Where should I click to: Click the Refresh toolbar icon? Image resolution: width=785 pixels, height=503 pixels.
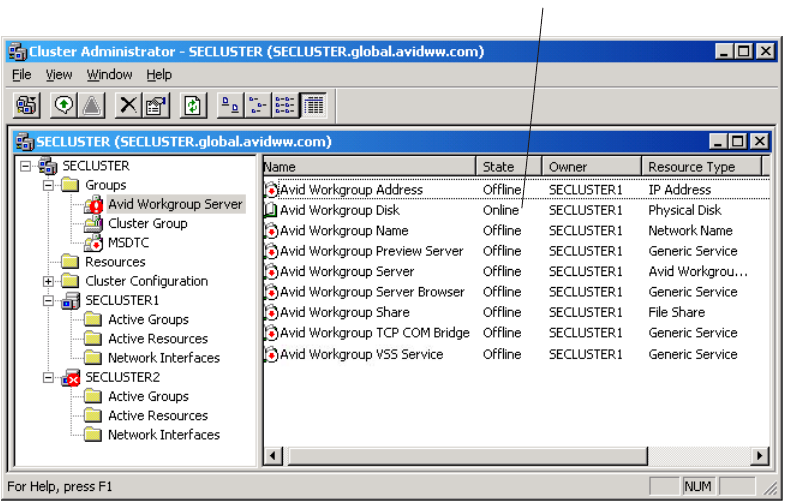coord(193,106)
